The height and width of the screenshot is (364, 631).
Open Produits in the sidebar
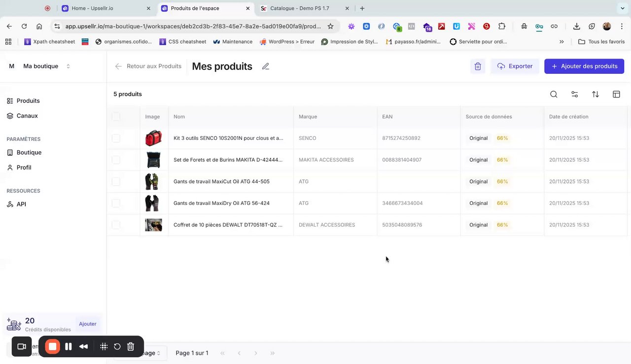click(28, 100)
